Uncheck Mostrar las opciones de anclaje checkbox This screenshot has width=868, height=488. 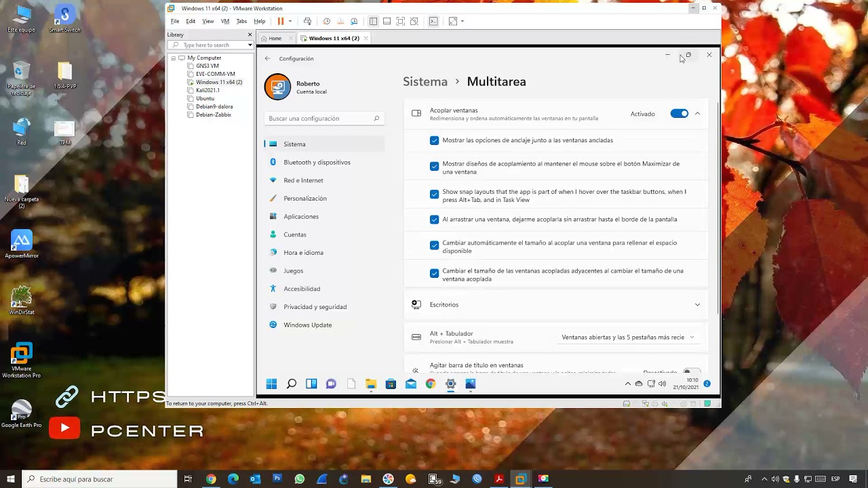coord(434,140)
